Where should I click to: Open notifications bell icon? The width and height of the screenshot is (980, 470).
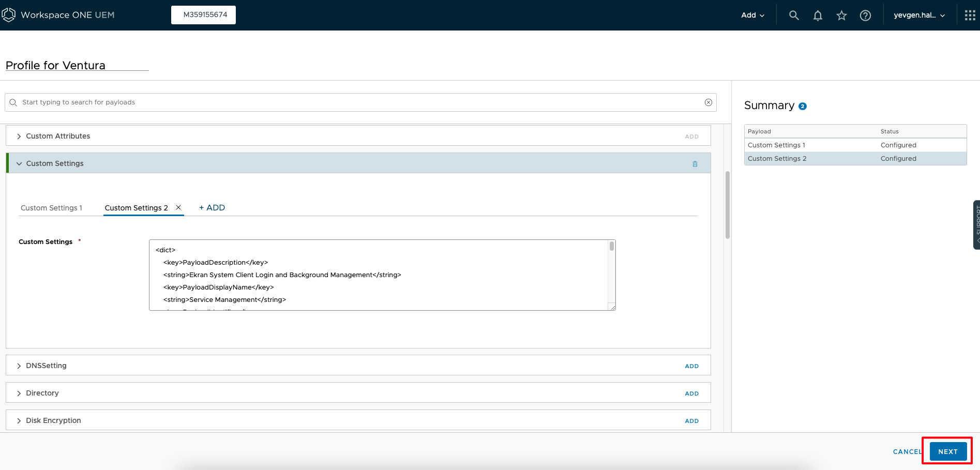pyautogui.click(x=818, y=16)
